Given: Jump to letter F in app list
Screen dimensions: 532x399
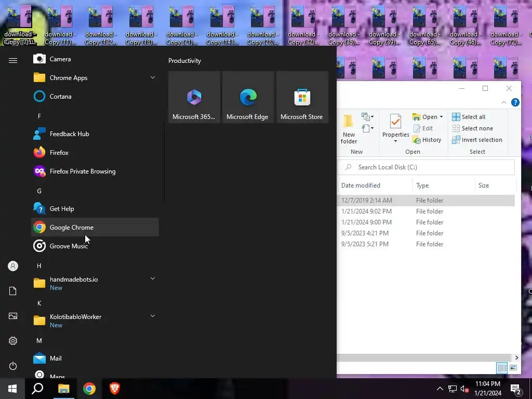Looking at the screenshot, I should pyautogui.click(x=39, y=116).
